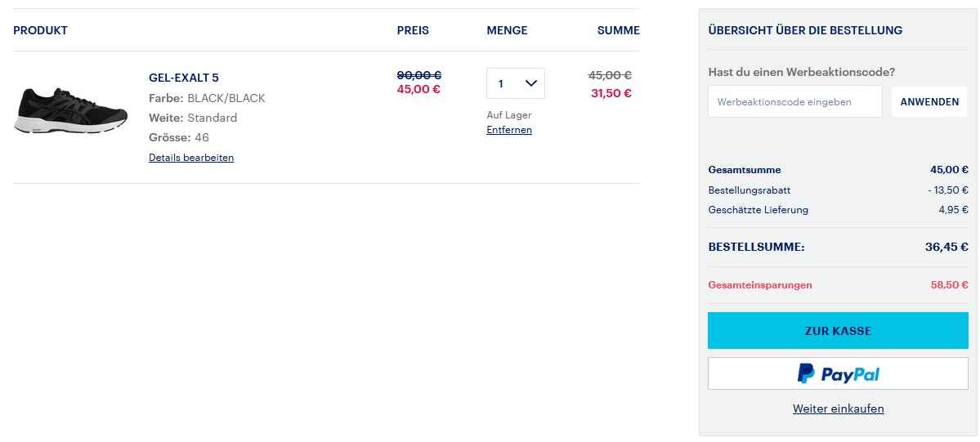Click the Entfernen link
This screenshot has width=980, height=442.
click(508, 130)
